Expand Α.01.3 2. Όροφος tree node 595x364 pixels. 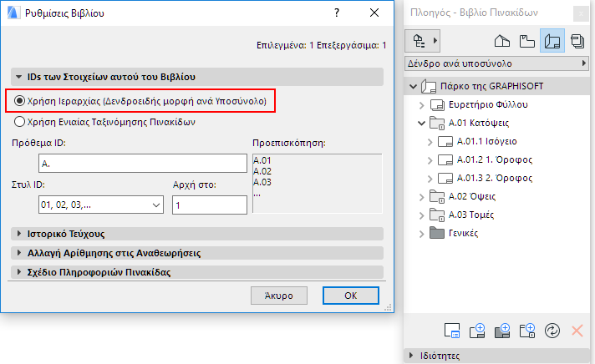(430, 178)
